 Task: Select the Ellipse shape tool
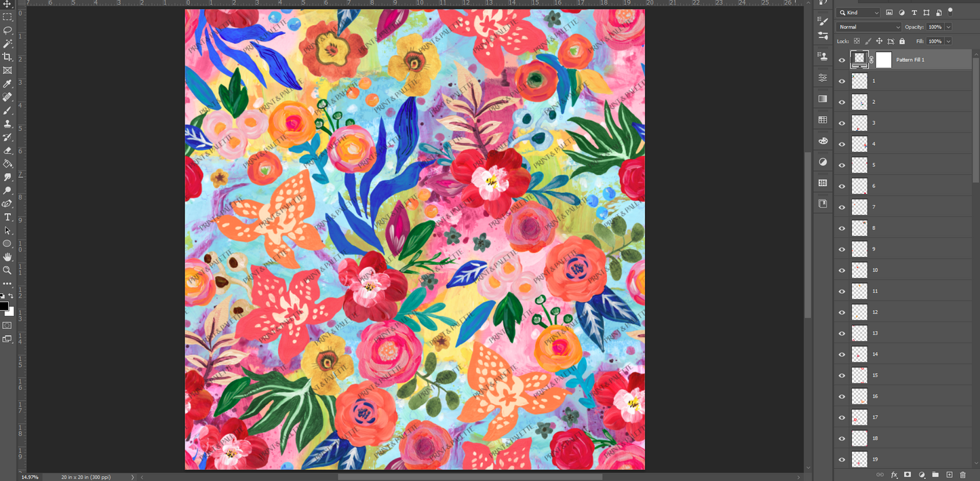point(7,244)
